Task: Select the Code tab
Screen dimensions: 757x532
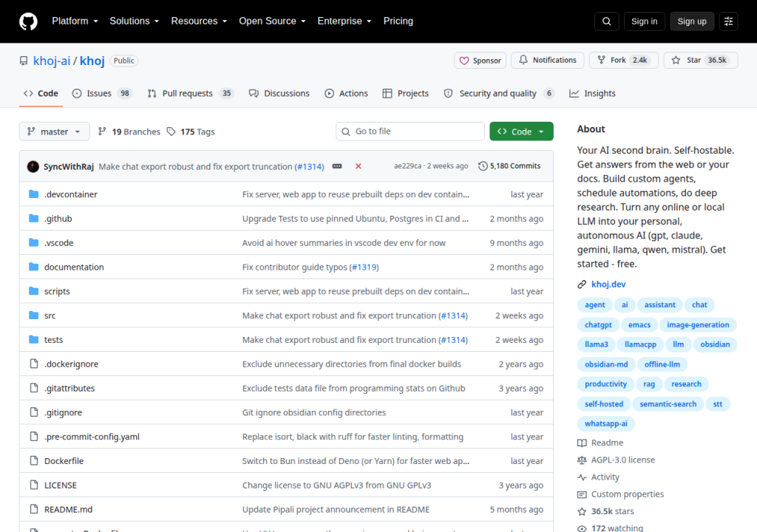Action: 41,94
